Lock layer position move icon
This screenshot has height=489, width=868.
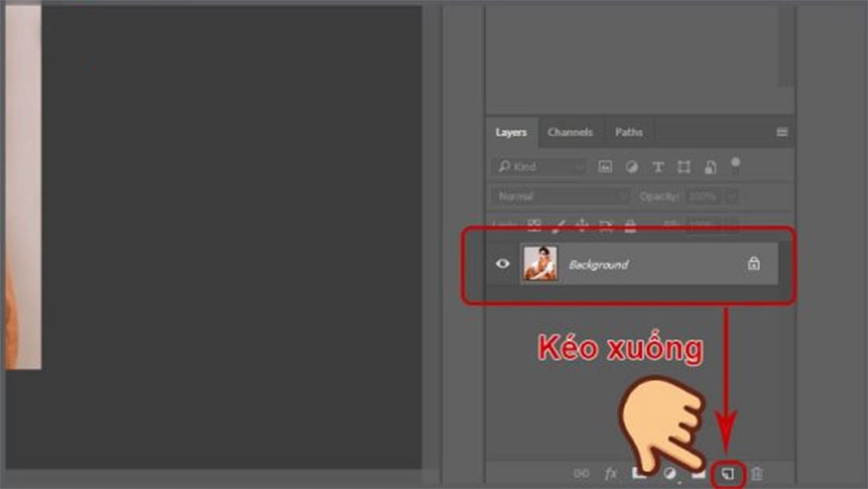pos(581,225)
